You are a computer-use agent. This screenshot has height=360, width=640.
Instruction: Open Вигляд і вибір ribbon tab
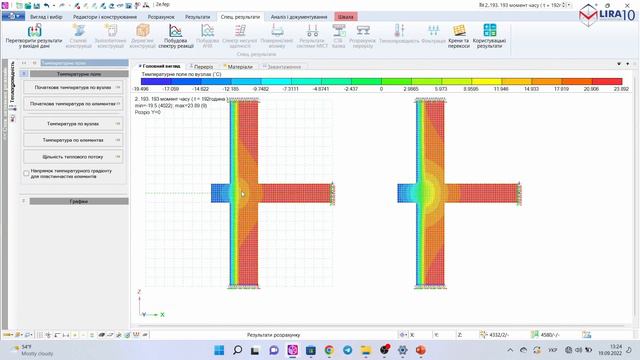[46, 17]
